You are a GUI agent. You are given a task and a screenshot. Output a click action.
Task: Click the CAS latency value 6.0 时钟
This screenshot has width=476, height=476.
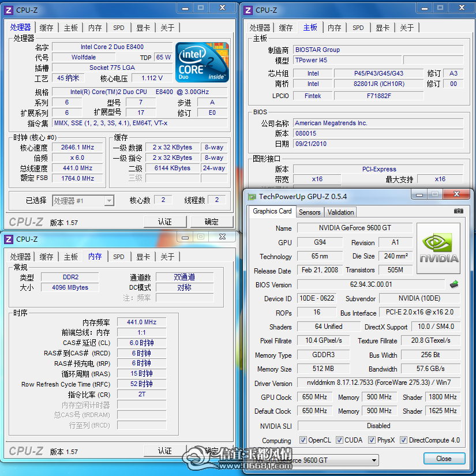(141, 343)
